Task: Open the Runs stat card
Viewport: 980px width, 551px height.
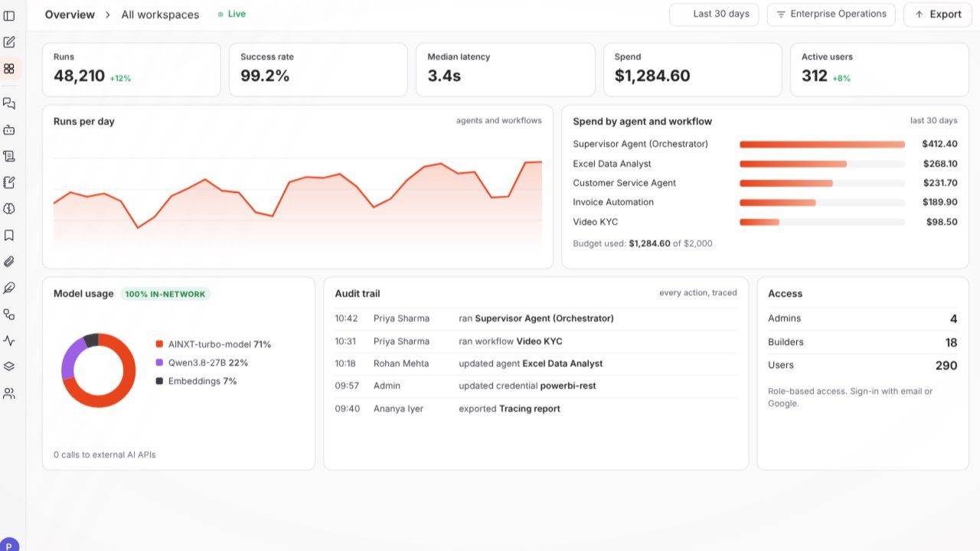Action: point(131,70)
